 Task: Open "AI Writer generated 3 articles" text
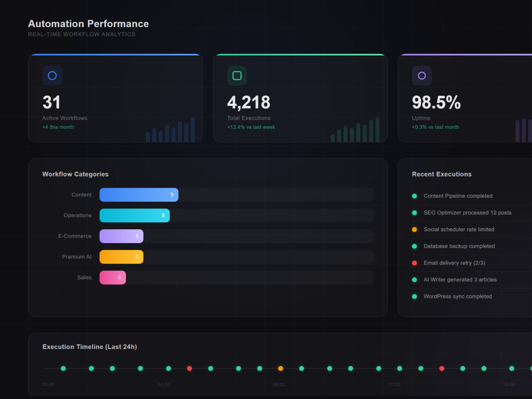(460, 280)
